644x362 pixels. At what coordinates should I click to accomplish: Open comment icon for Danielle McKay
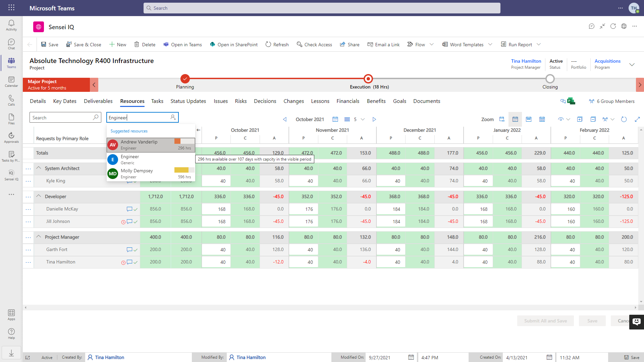point(129,209)
